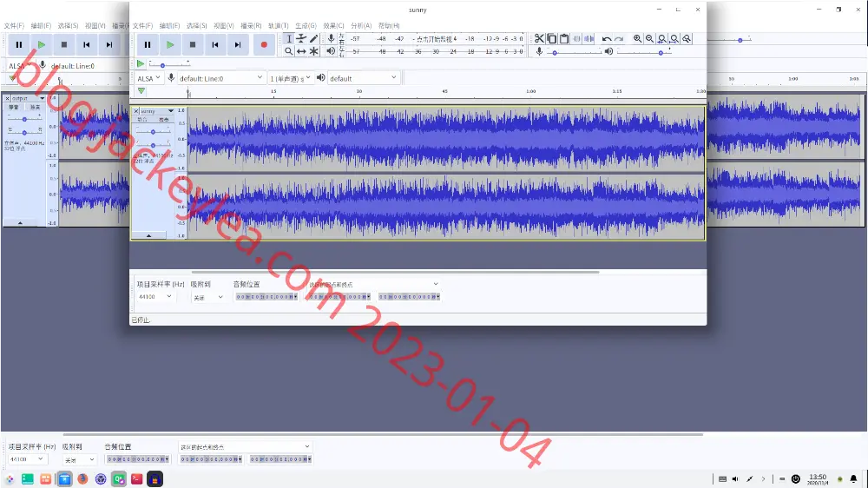Adjust the sunny track gain slider

point(153,132)
